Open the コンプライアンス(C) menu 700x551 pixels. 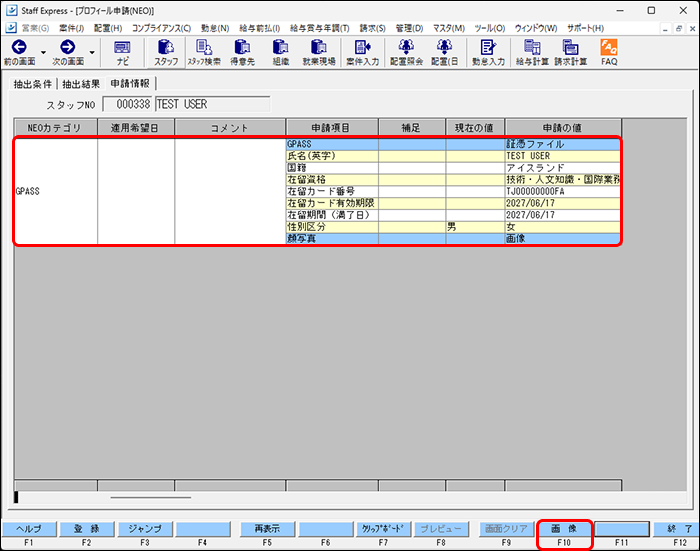(x=161, y=28)
